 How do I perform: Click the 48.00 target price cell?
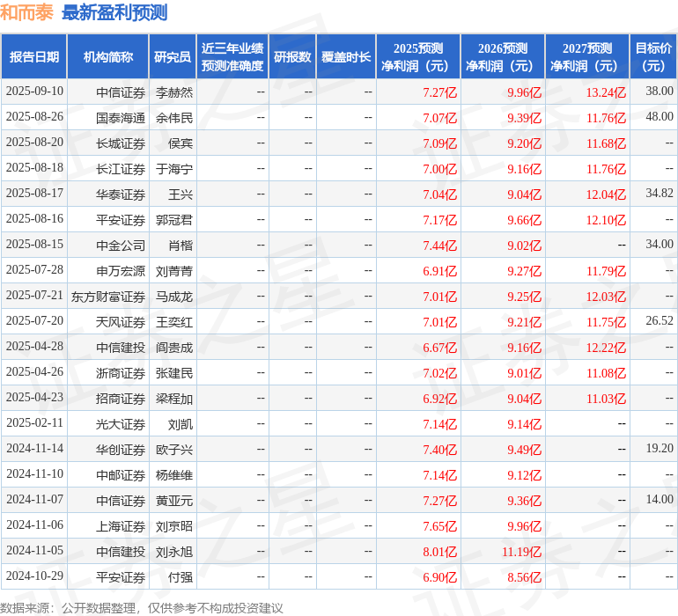(x=660, y=117)
